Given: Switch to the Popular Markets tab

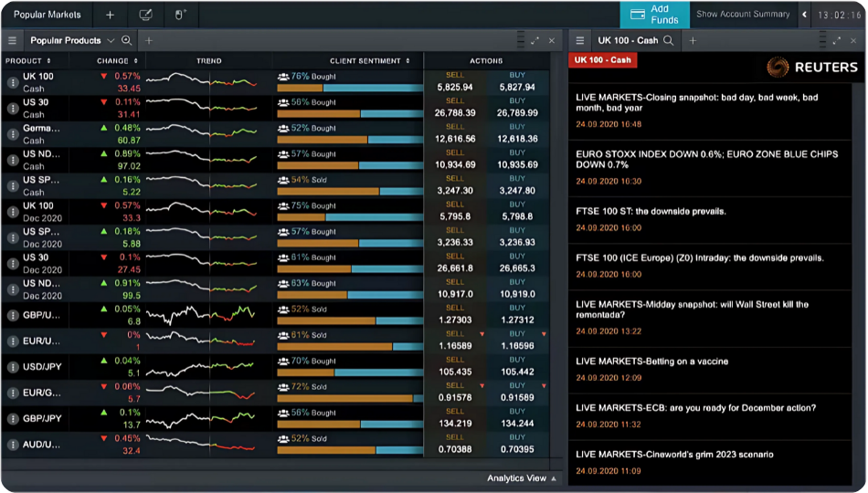Looking at the screenshot, I should click(x=47, y=15).
